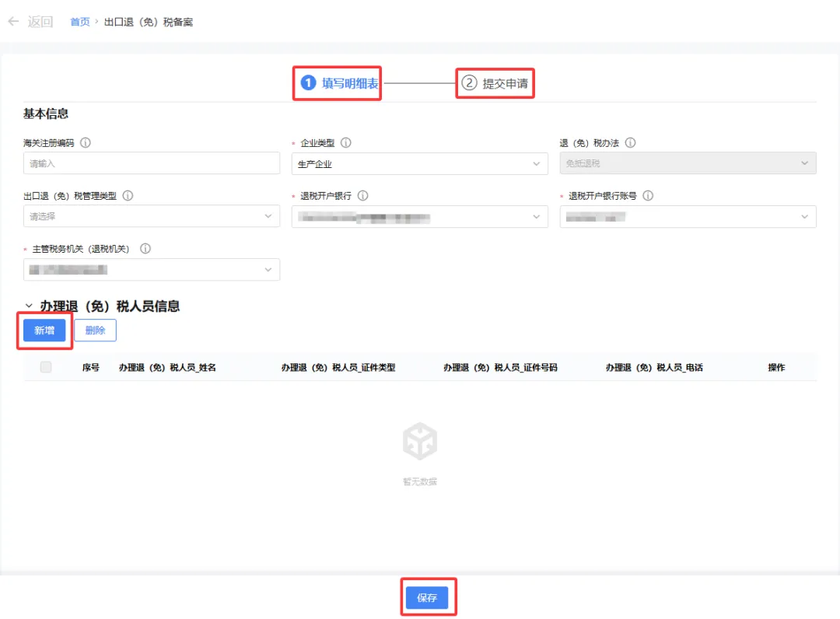
Task: Click the 保存 button at the bottom
Action: [428, 597]
